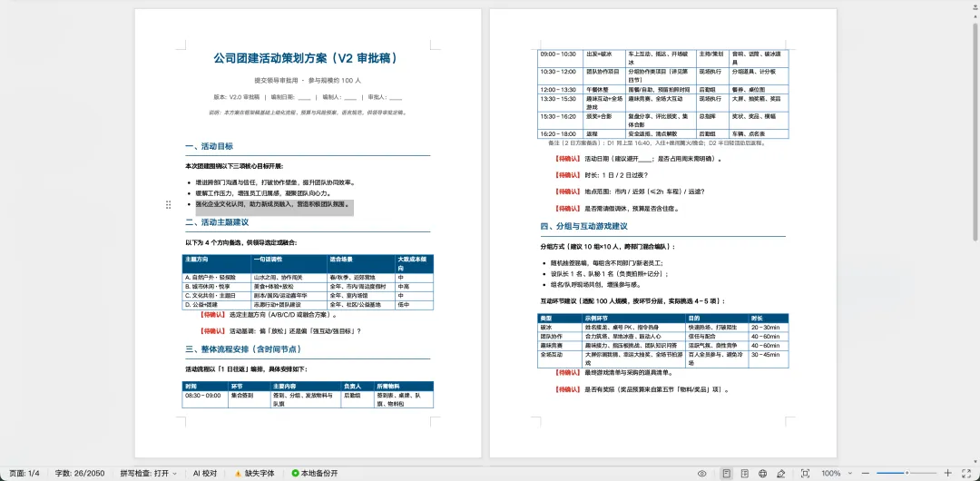Click heading 四、分组与互动游戏建议
This screenshot has height=481, width=980.
[583, 226]
